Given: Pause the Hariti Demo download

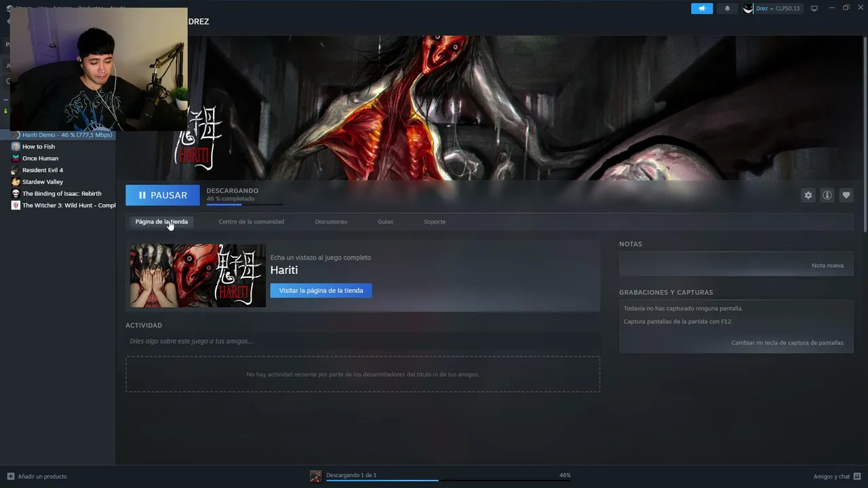Looking at the screenshot, I should [163, 195].
